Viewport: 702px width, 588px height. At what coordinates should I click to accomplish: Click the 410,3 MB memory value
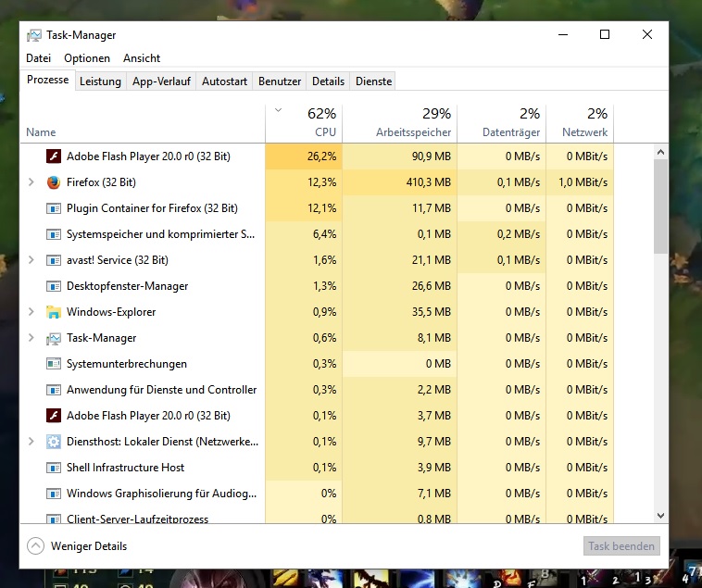(429, 182)
